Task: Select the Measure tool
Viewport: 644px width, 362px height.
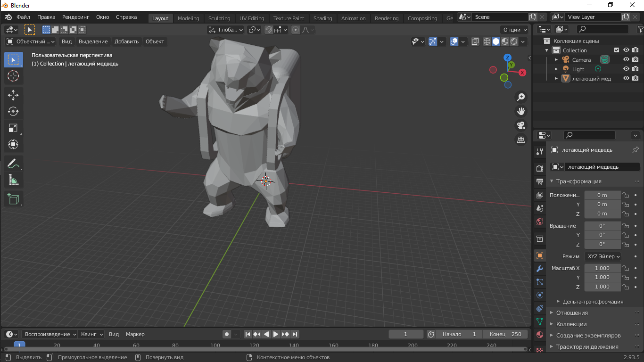Action: (13, 181)
